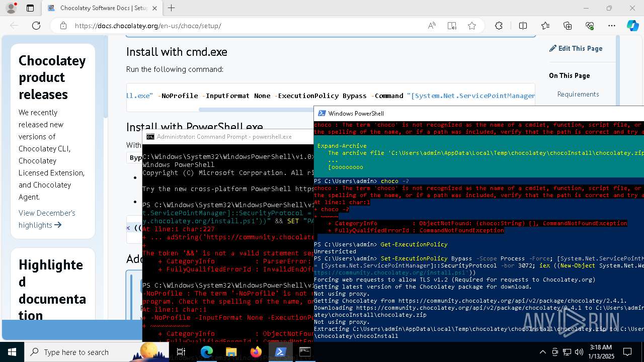Screen dimensions: 644x362
Task: Click the 'Unrestricted' output line in PowerShell
Action: (x=335, y=251)
